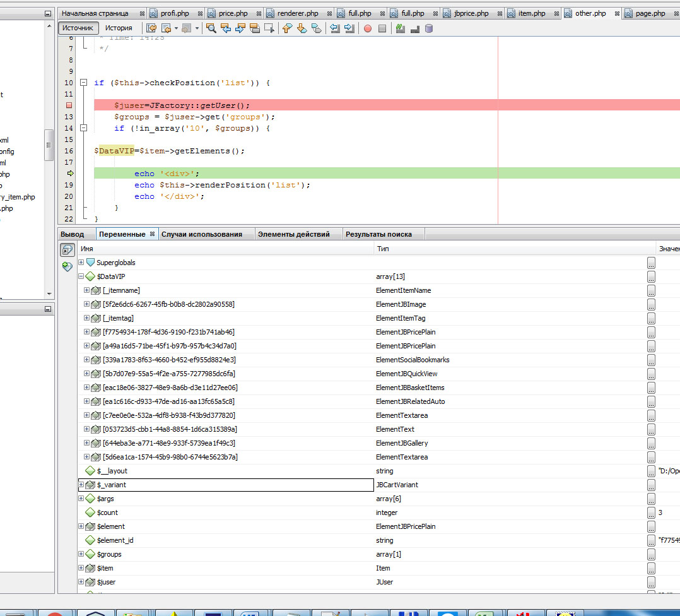Click the left panel scrollbar down arrow
This screenshot has width=680, height=616.
coord(49,294)
